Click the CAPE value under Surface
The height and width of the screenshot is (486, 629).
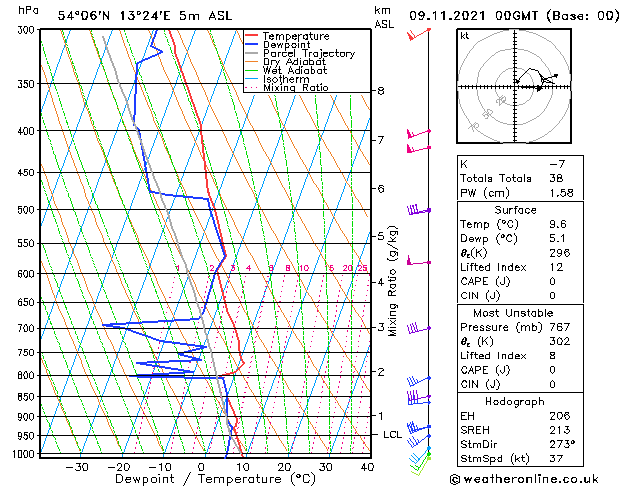[552, 281]
